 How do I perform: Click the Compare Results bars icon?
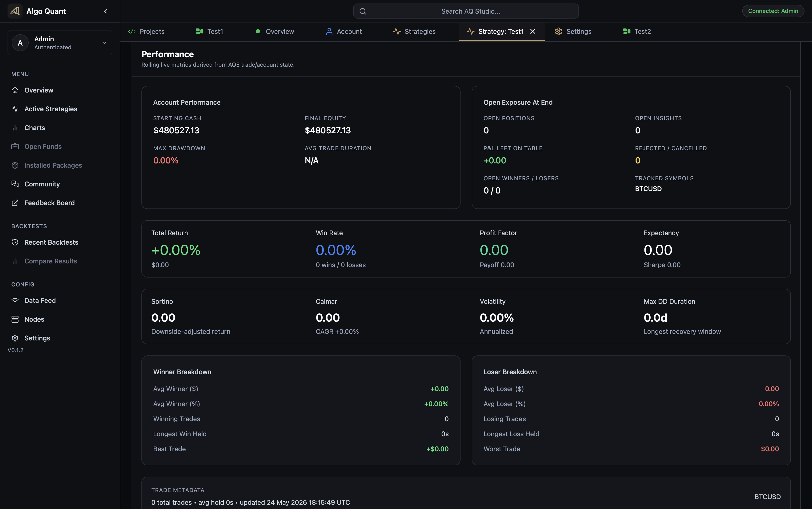click(x=15, y=261)
